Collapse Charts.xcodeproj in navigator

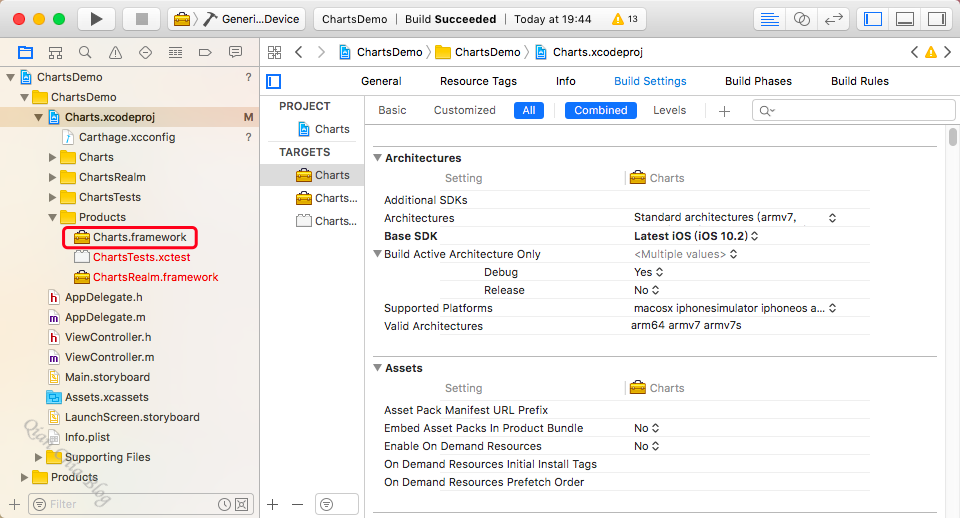tap(39, 117)
